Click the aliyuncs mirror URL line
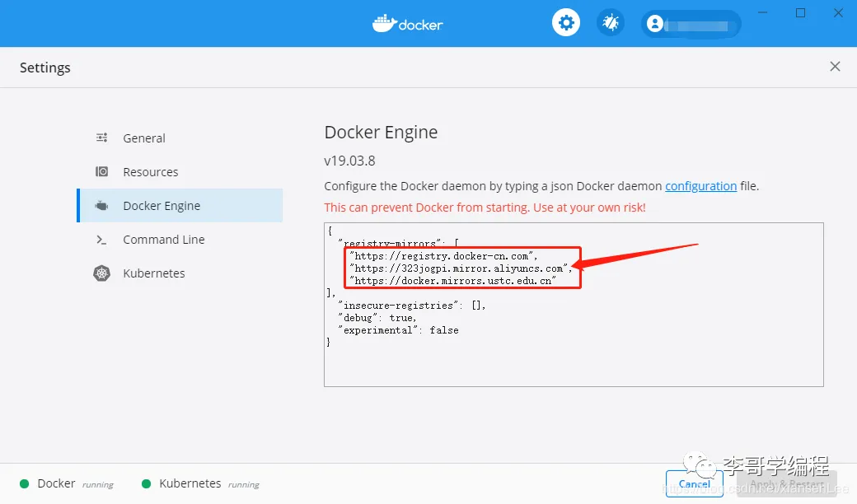Image resolution: width=857 pixels, height=504 pixels. (x=461, y=268)
